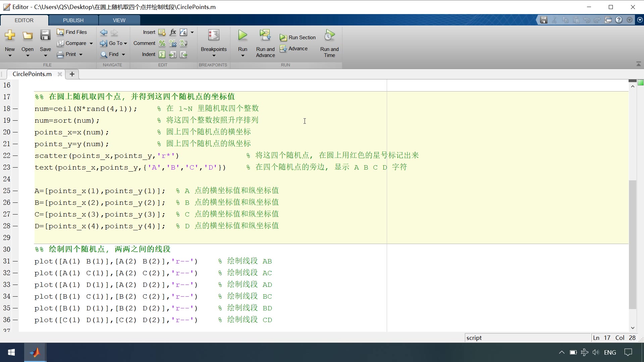644x362 pixels.
Task: Open the Compare dropdown arrow
Action: (x=91, y=43)
